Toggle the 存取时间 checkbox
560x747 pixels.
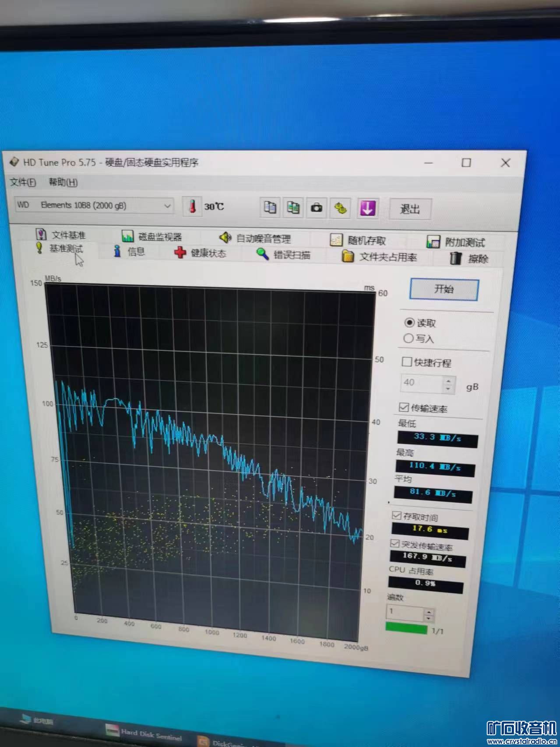coord(397,515)
